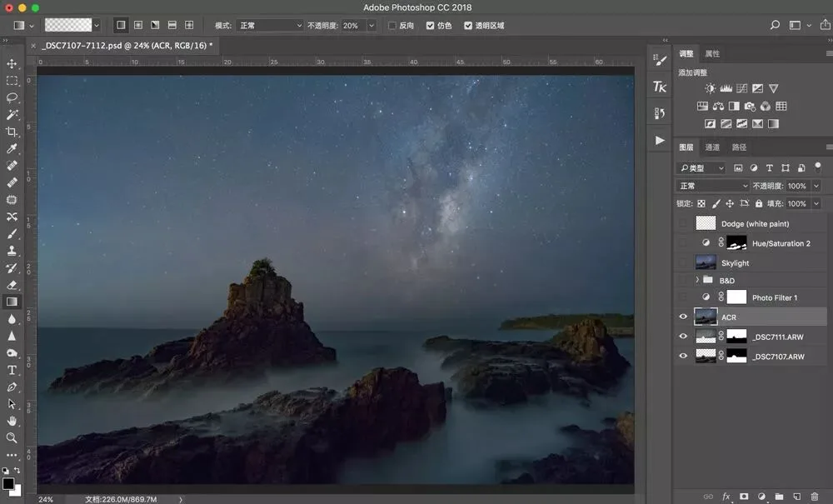
Task: Click the foreground color swatch
Action: (x=8, y=483)
